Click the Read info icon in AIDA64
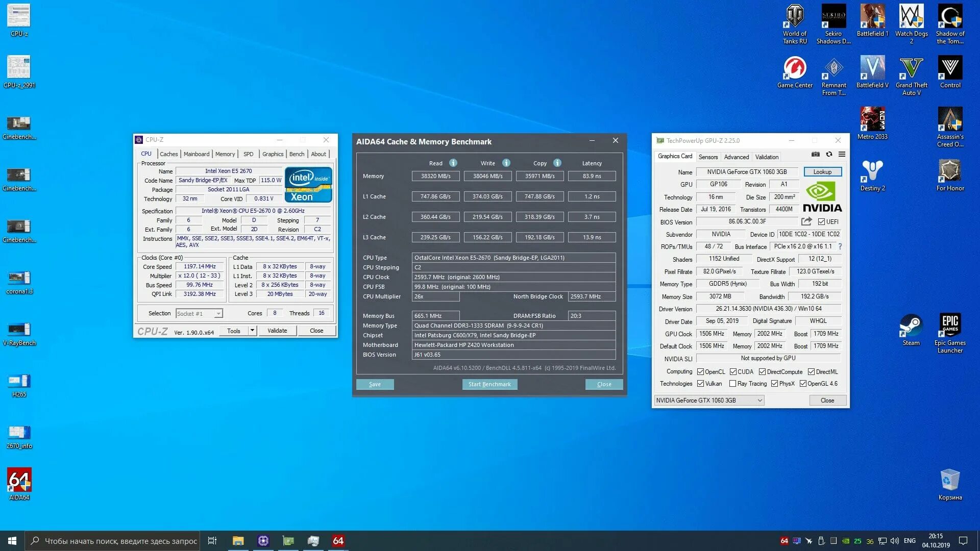Image resolution: width=980 pixels, height=551 pixels. click(x=453, y=163)
